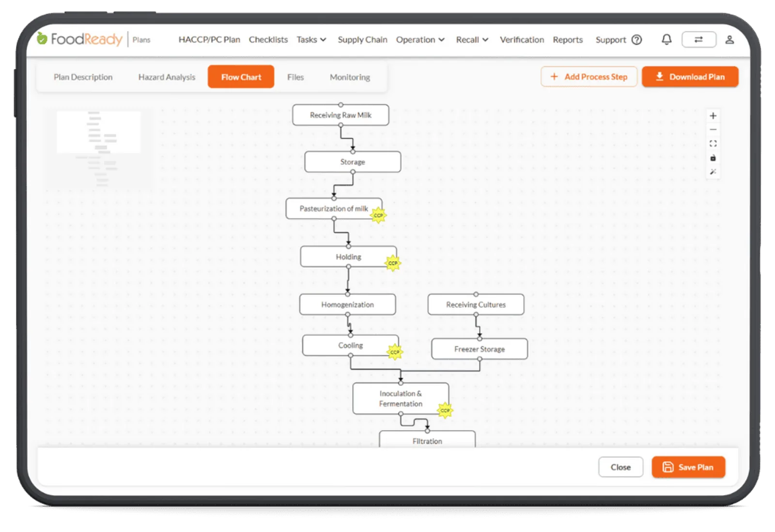This screenshot has width=775, height=532.
Task: Switch to the Plan Description tab
Action: [x=83, y=77]
